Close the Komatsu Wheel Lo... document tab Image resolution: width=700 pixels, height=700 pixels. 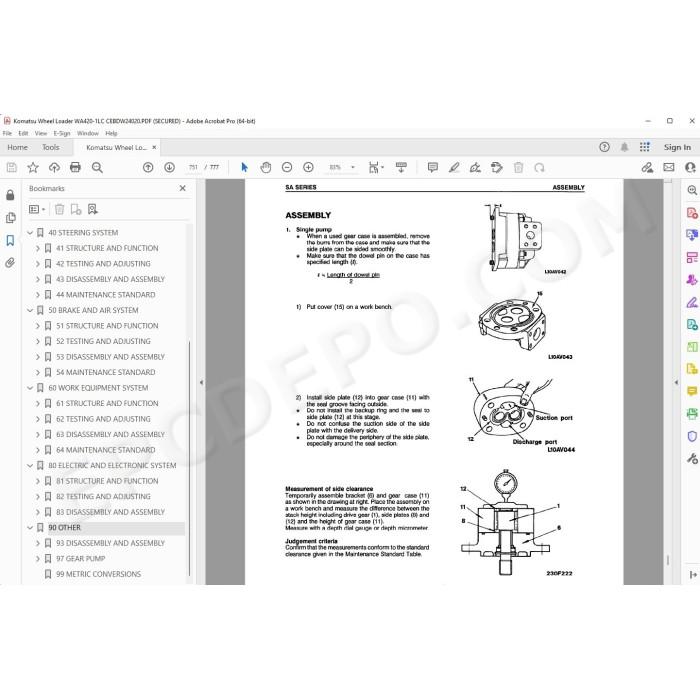click(x=154, y=147)
